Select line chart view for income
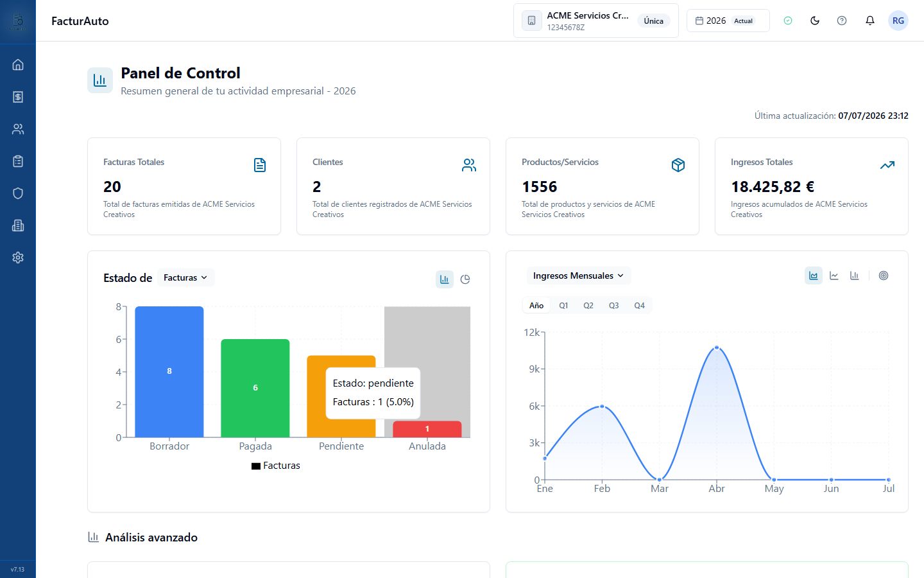Viewport: 924px width, 578px height. click(x=834, y=276)
